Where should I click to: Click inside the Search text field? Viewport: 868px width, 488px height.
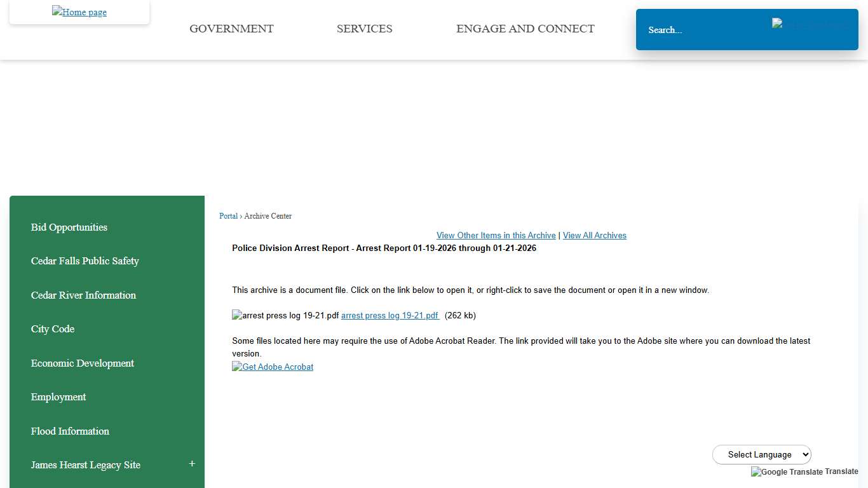pos(699,29)
